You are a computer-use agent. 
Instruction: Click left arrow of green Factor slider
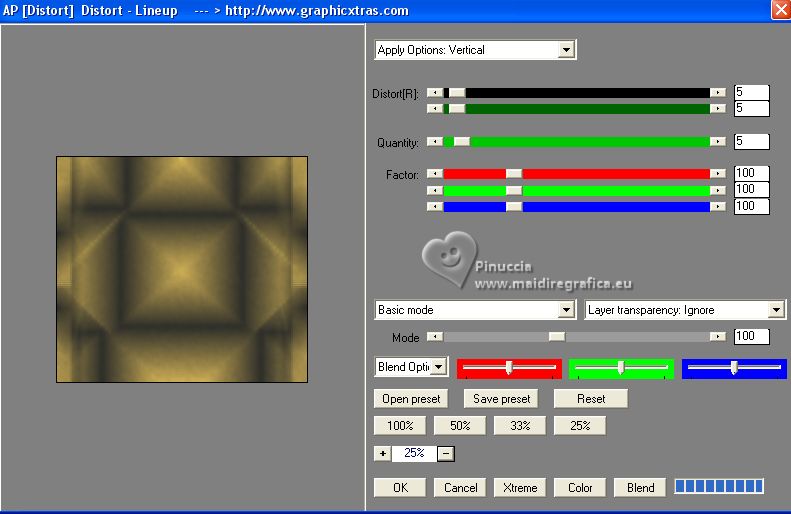(x=435, y=190)
